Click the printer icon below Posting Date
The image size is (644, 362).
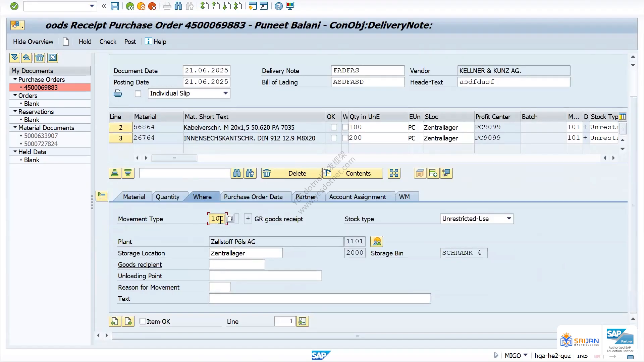[118, 94]
